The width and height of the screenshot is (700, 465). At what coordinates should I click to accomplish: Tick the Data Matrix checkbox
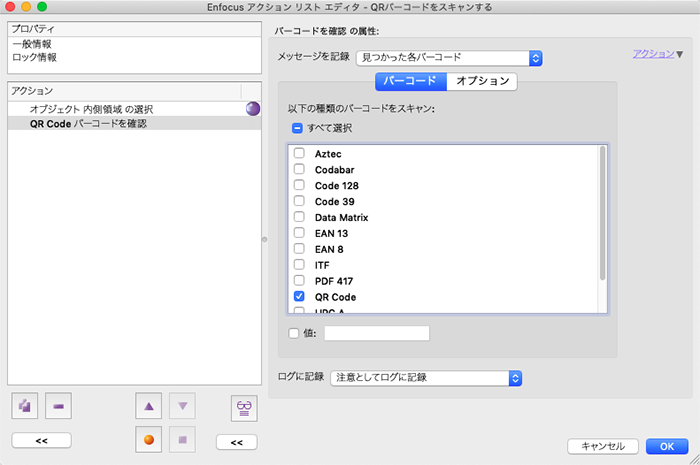[x=299, y=217]
